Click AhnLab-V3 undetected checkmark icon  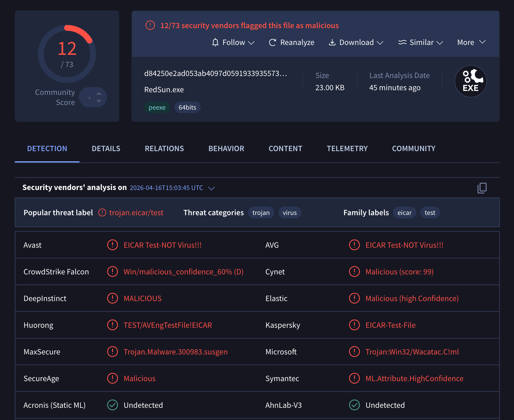(x=354, y=405)
